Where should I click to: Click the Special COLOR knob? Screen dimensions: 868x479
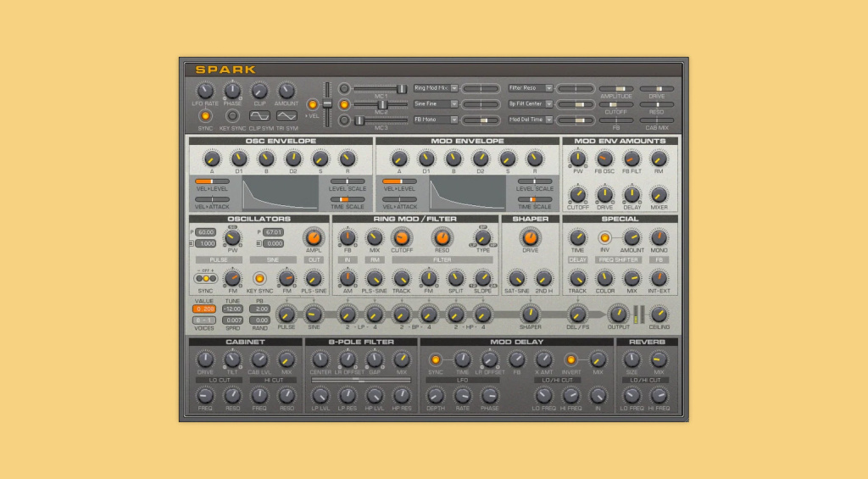pyautogui.click(x=604, y=279)
